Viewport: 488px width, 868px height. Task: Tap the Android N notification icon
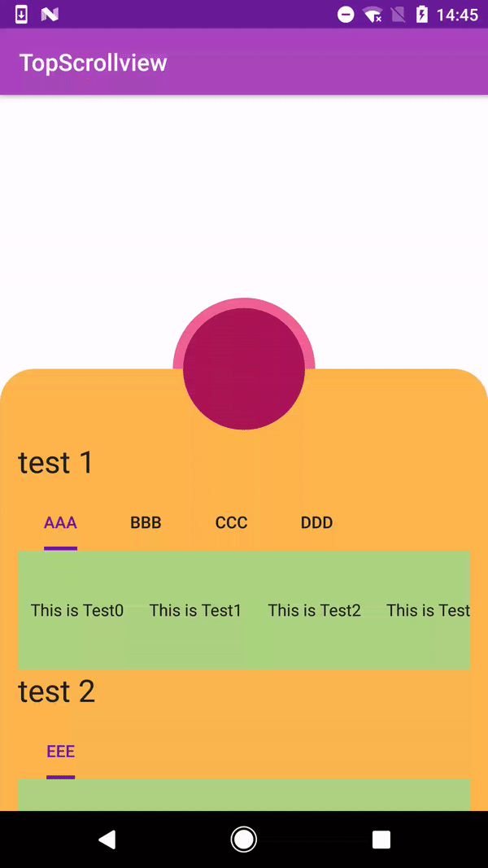[x=50, y=15]
